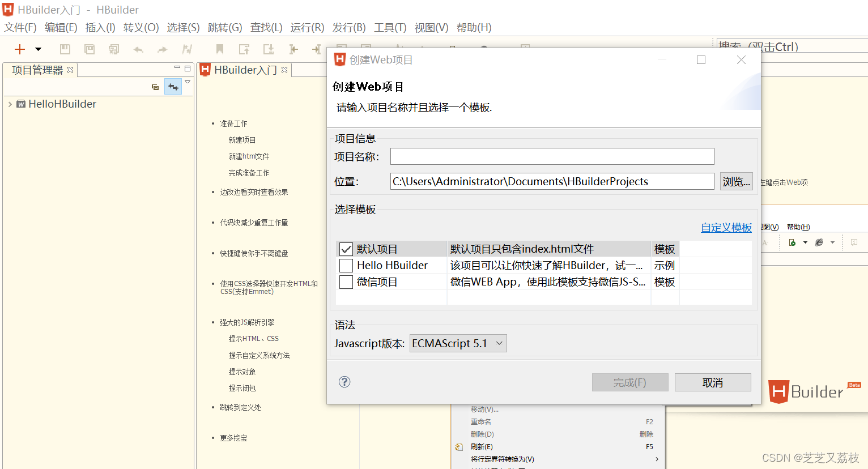Click the 示例 type cell
Screen dimensions: 868x469
665,266
